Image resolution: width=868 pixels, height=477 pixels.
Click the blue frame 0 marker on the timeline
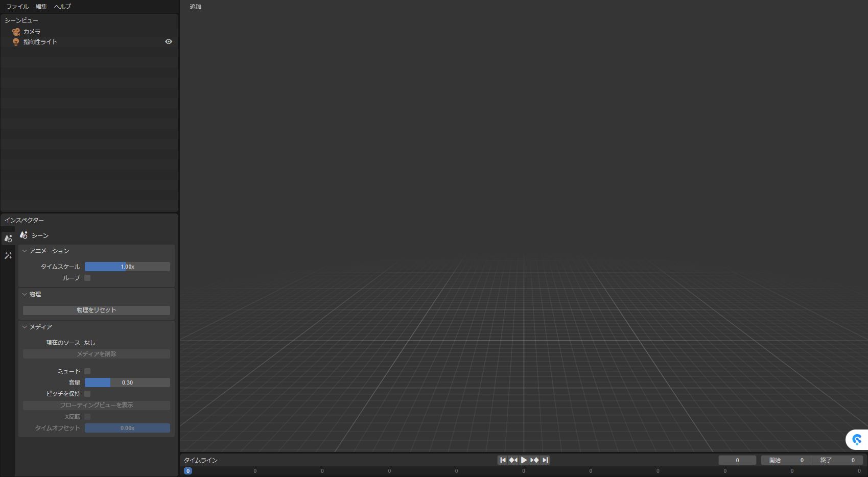(x=188, y=471)
